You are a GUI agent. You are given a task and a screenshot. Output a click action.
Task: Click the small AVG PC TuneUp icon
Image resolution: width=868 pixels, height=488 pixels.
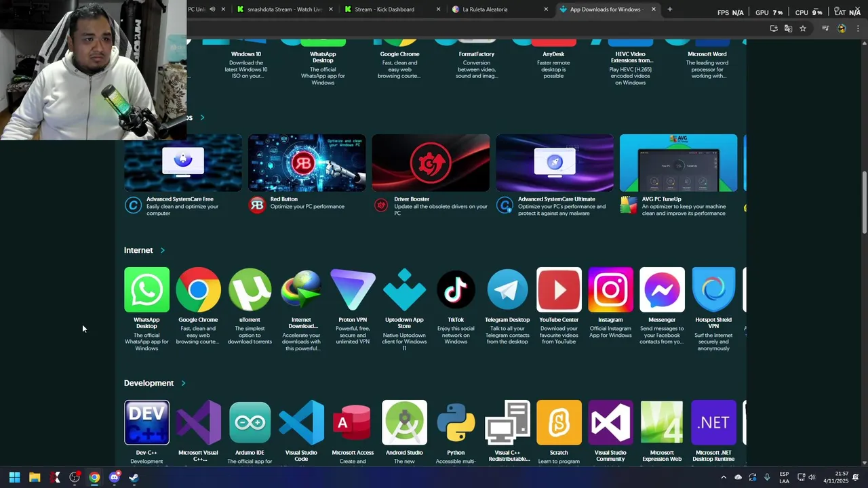629,205
